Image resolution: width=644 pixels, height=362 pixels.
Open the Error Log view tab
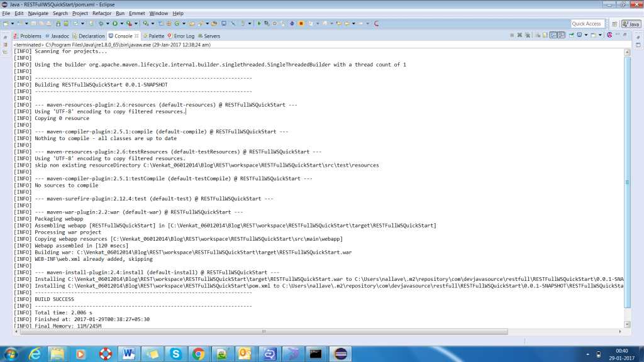point(181,36)
